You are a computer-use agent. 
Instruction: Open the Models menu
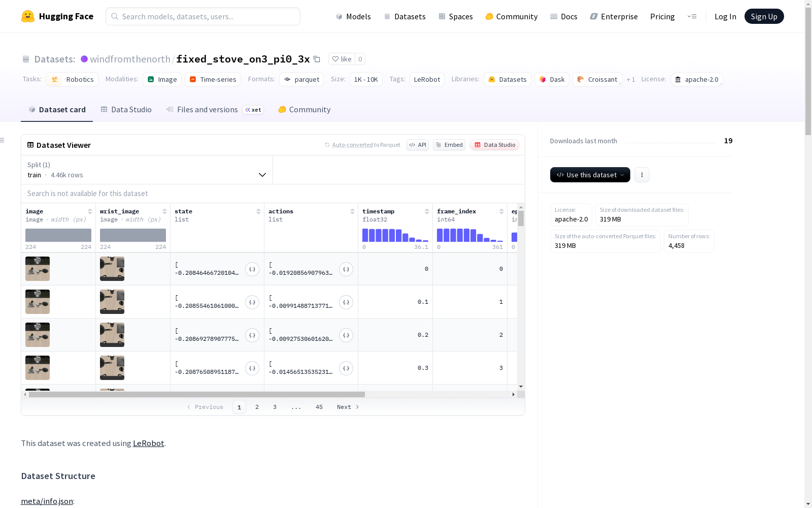[x=353, y=16]
